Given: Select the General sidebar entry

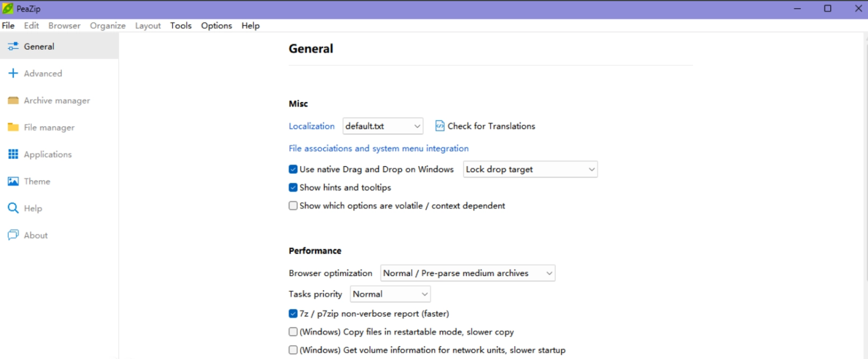Looking at the screenshot, I should (59, 46).
